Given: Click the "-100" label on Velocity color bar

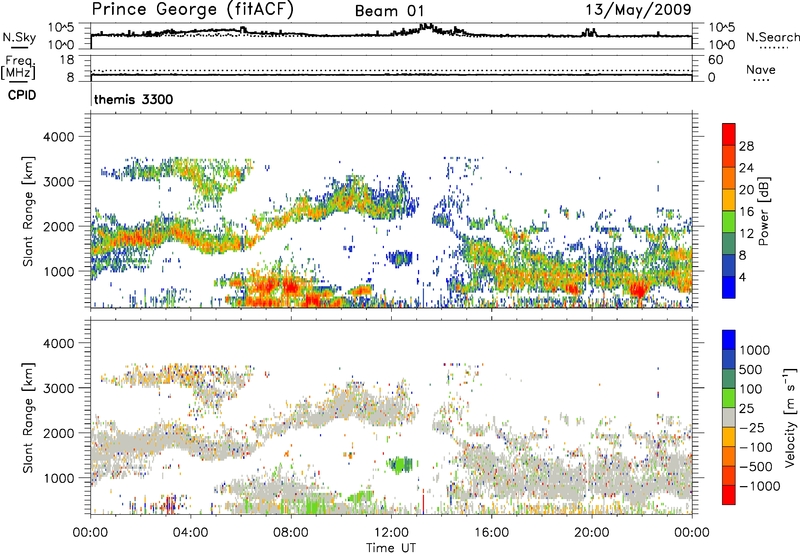Looking at the screenshot, I should click(756, 447).
